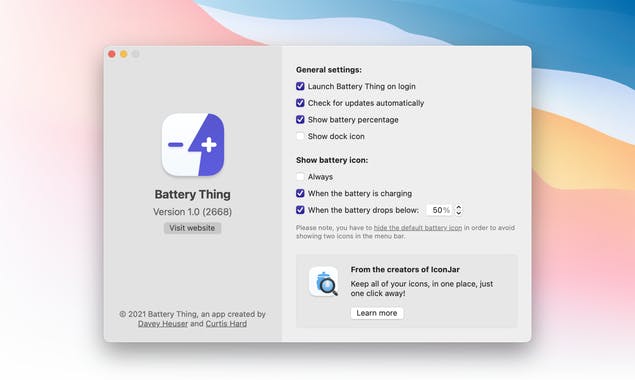Screen dimensions: 635x380
Task: Click the IconJar app icon
Action: coord(324,281)
